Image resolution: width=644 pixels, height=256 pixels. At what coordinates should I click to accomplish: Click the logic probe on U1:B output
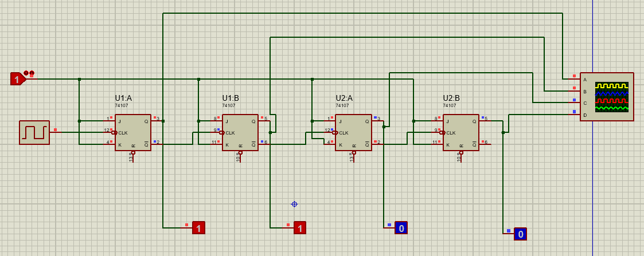coord(300,227)
